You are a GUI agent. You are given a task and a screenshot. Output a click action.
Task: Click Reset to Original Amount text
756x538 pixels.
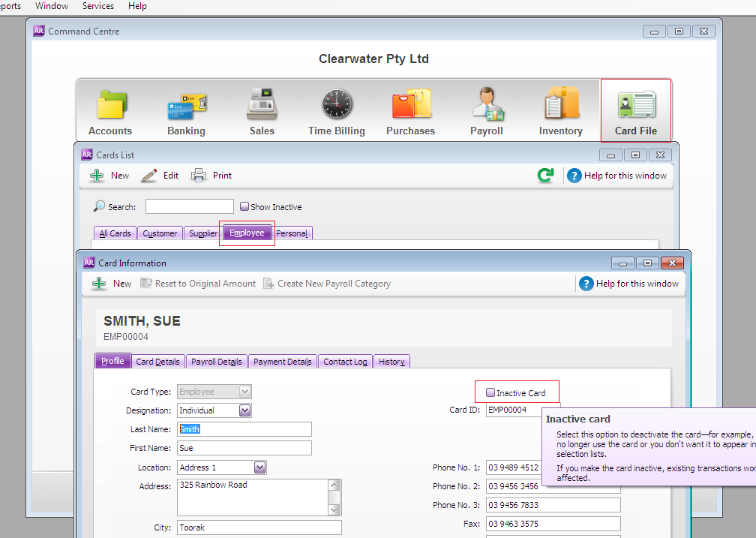[205, 284]
